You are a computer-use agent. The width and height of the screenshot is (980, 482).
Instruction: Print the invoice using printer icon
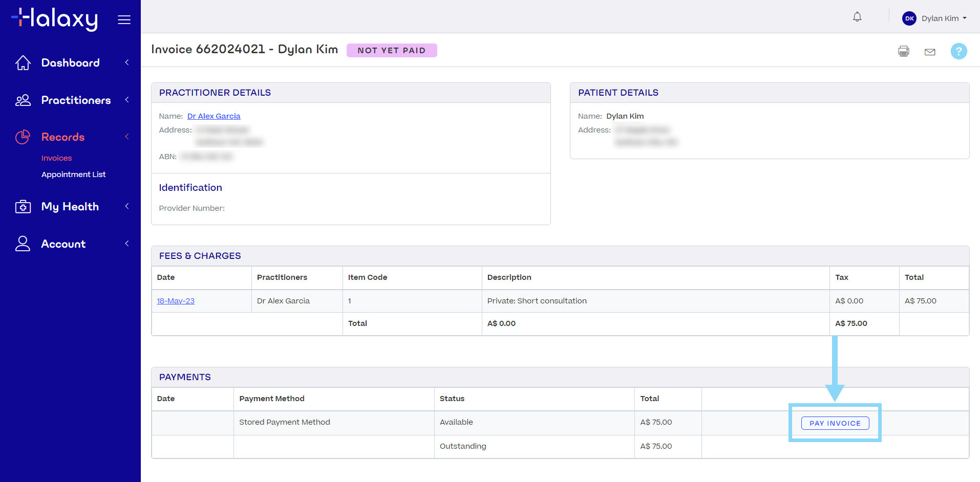pyautogui.click(x=904, y=51)
